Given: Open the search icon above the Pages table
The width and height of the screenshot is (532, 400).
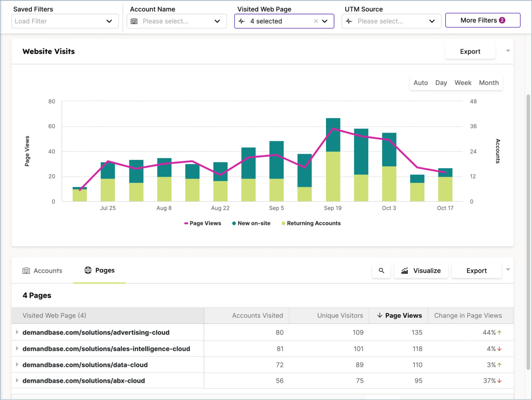Looking at the screenshot, I should 381,270.
